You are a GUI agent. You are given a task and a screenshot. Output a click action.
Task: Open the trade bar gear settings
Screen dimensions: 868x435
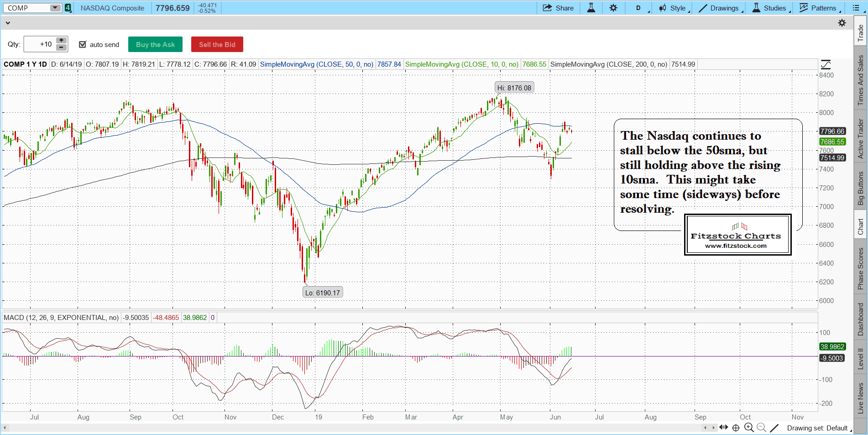click(x=842, y=23)
